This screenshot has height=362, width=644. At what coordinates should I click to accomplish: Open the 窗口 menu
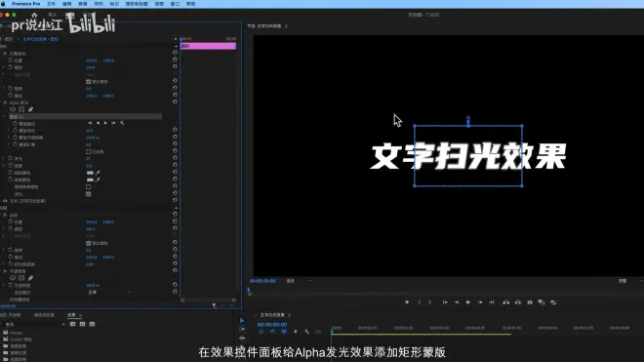(x=175, y=4)
